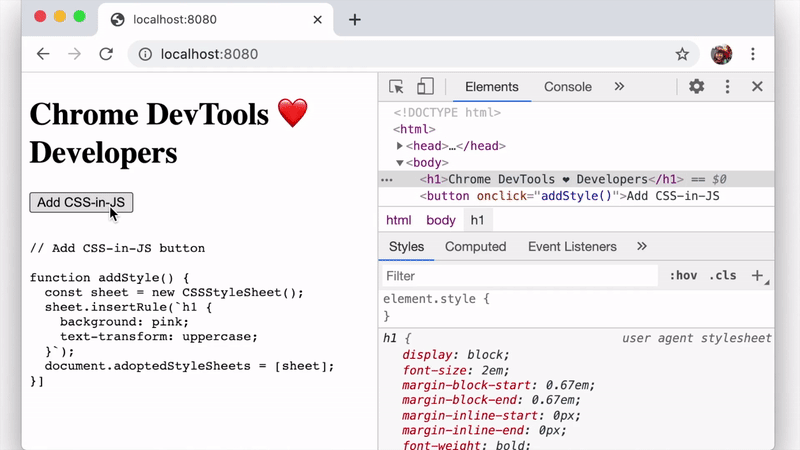Toggle the :hov element state pane
Viewport: 800px width, 450px height.
coord(683,276)
